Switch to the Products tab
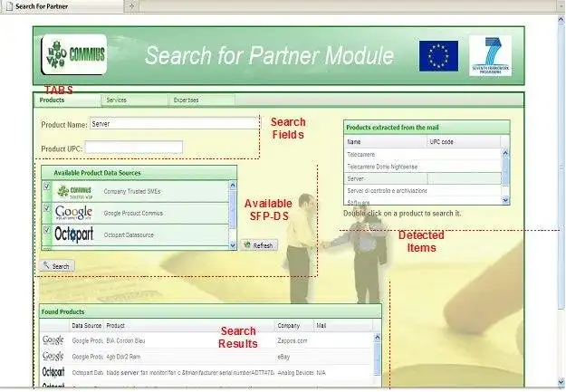Screen dimensions: 566x392 (67, 100)
